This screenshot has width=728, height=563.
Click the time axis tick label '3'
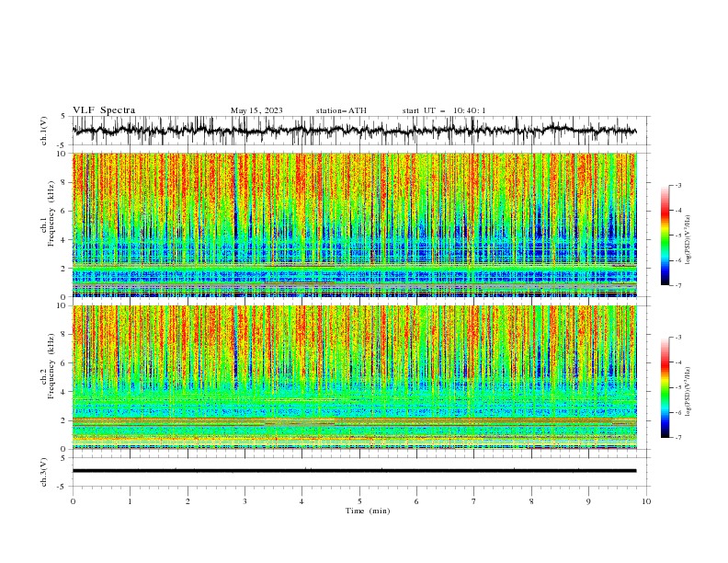[245, 501]
